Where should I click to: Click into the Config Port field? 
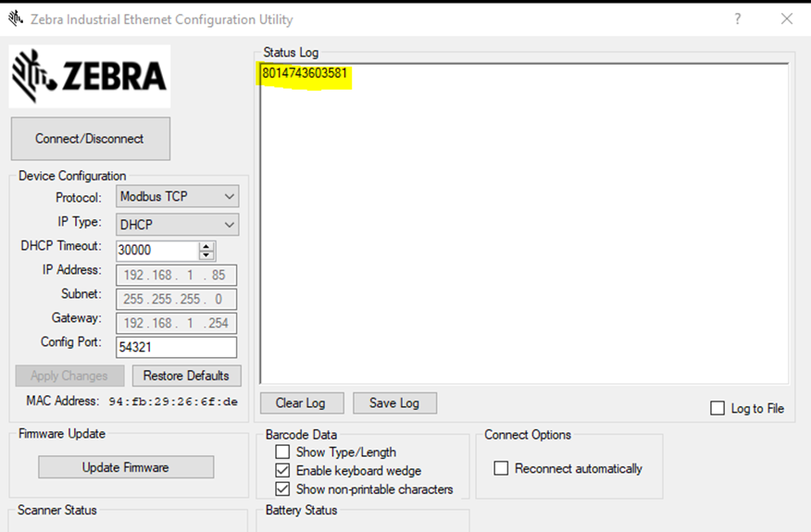[176, 347]
